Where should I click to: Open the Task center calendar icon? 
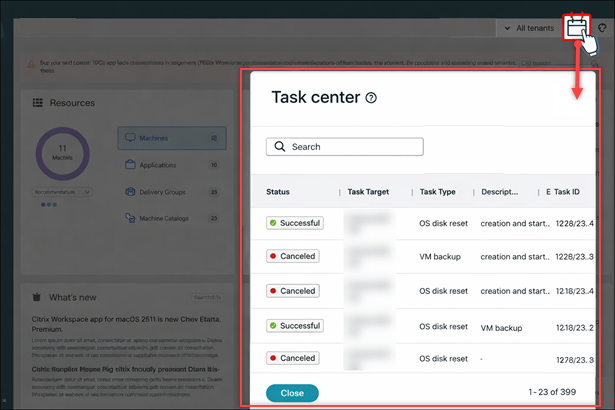[576, 27]
